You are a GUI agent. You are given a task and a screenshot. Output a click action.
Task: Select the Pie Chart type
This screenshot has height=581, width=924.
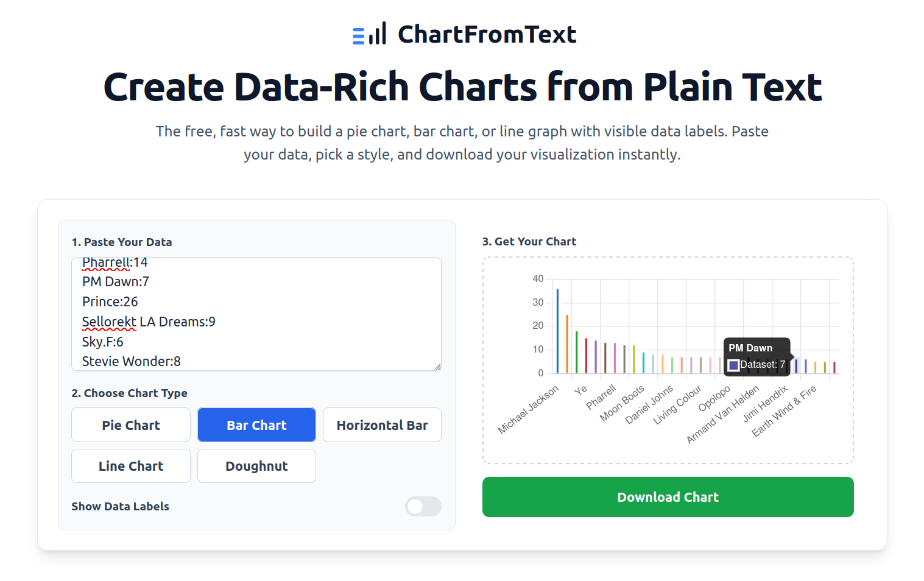[x=131, y=425]
